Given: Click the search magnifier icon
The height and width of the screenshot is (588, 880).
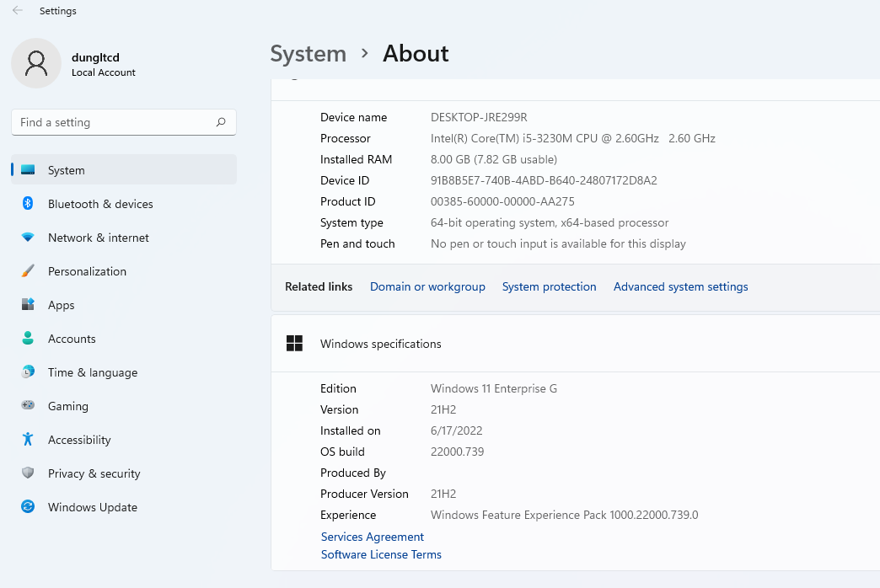Looking at the screenshot, I should click(x=221, y=122).
